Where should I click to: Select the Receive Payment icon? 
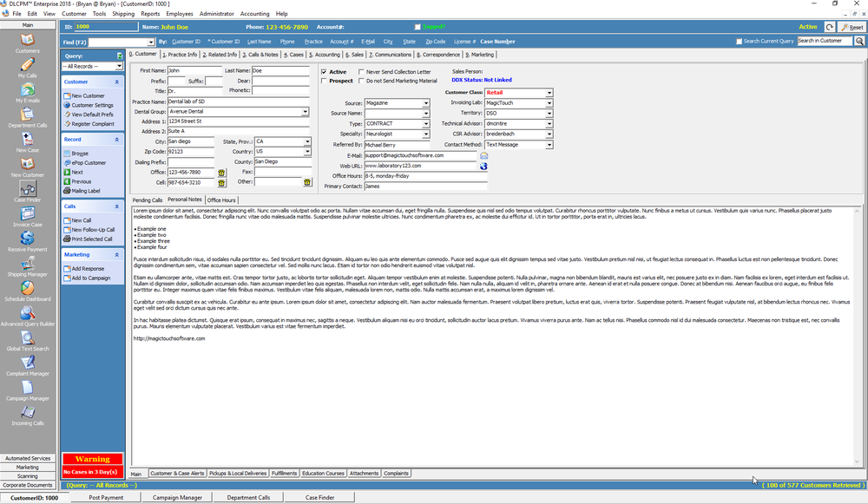pos(26,240)
